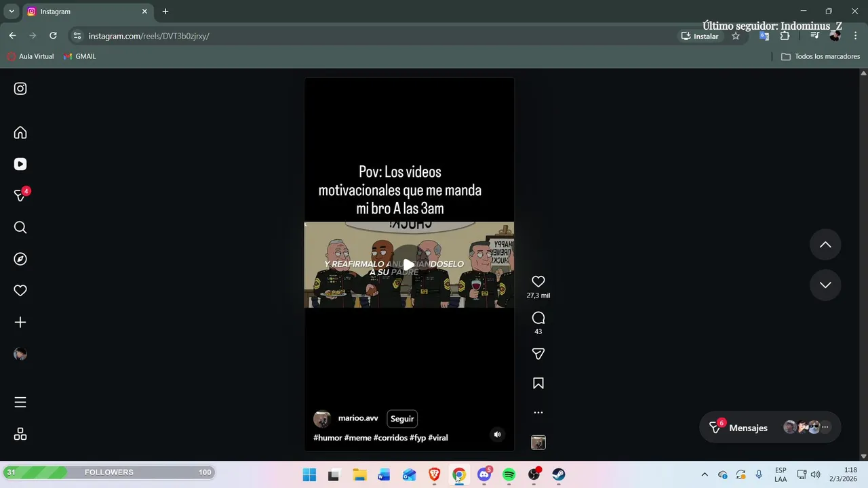This screenshot has width=868, height=488.
Task: Go to previous reel with up chevron
Action: tap(825, 245)
